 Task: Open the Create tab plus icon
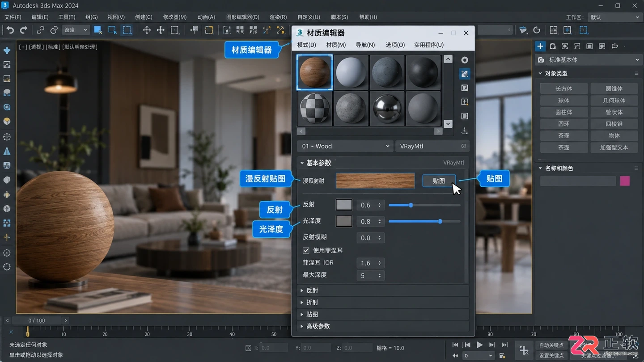click(540, 46)
